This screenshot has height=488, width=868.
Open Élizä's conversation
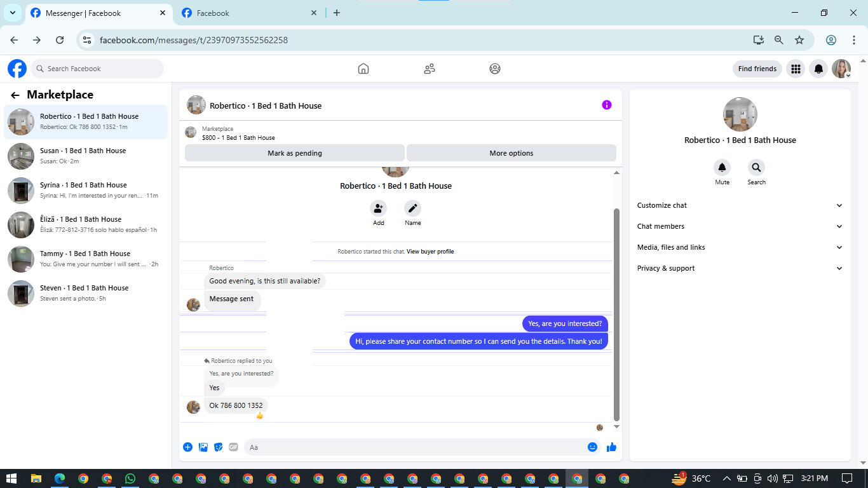[86, 224]
